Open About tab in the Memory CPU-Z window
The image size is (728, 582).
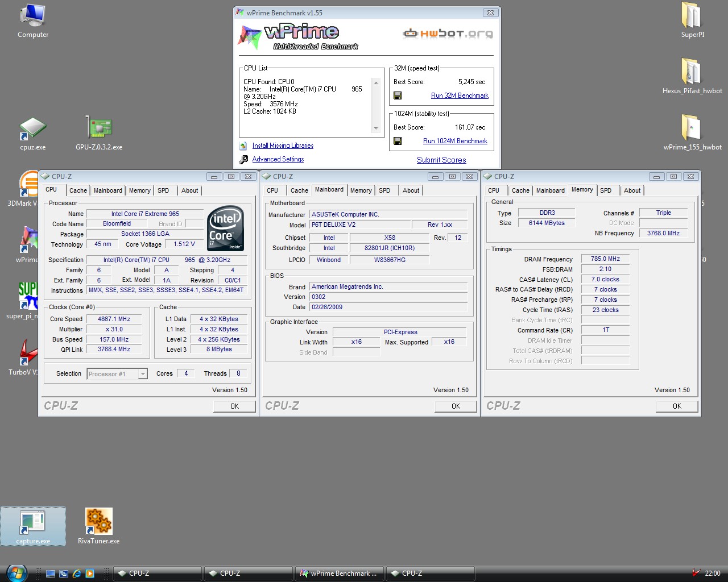(632, 191)
